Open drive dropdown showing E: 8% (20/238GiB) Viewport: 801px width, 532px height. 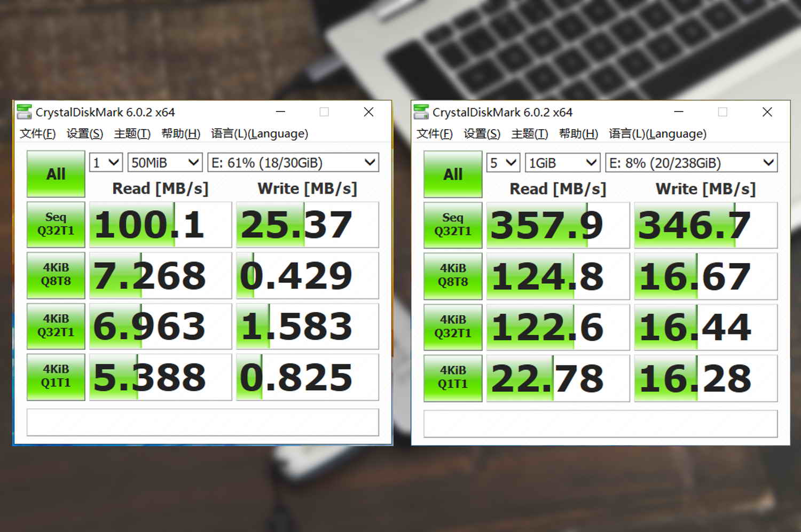pos(691,163)
